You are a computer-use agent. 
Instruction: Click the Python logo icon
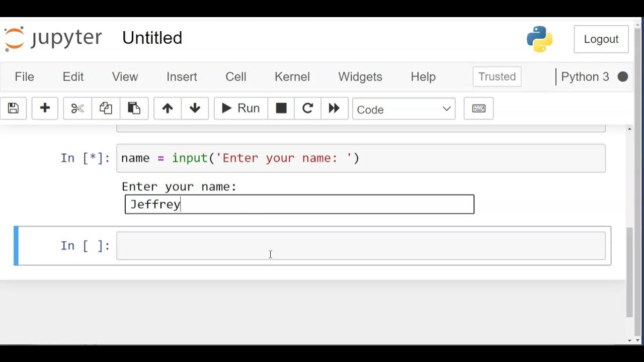(x=540, y=39)
